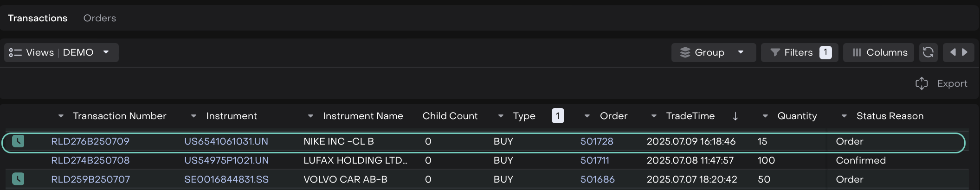Toggle TradeTime sort direction arrow
This screenshot has width=980, height=190.
[x=735, y=116]
